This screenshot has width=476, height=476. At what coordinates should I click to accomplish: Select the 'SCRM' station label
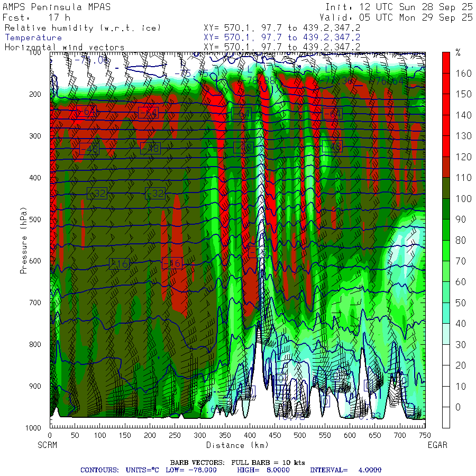tap(48, 445)
